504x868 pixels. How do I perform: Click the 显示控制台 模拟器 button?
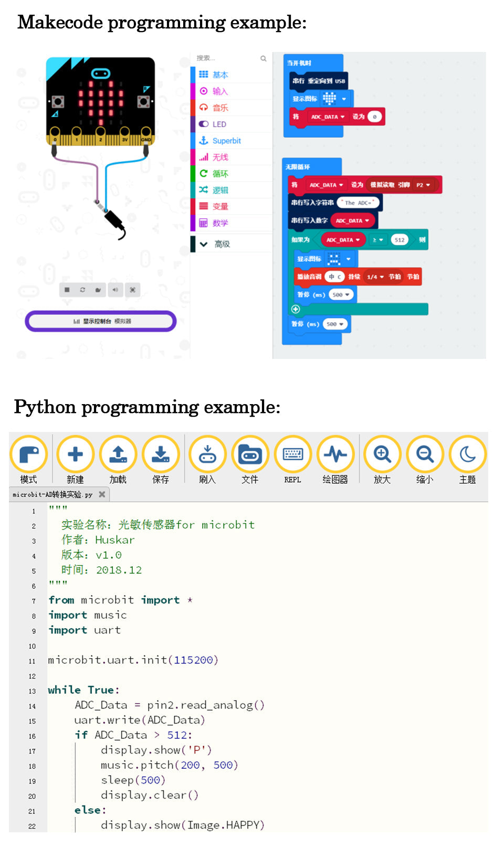pos(101,321)
